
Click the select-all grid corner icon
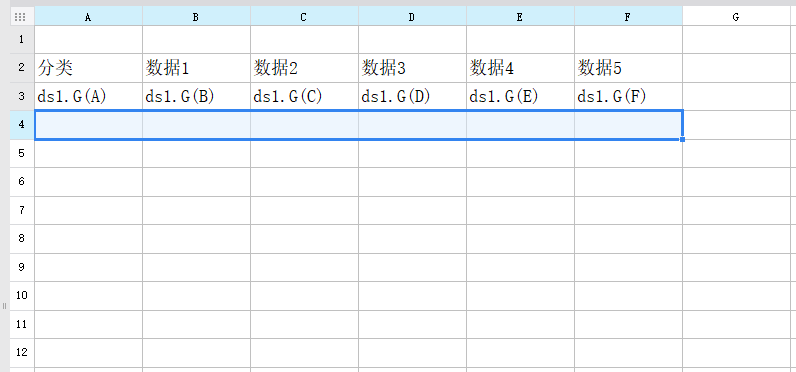point(20,17)
